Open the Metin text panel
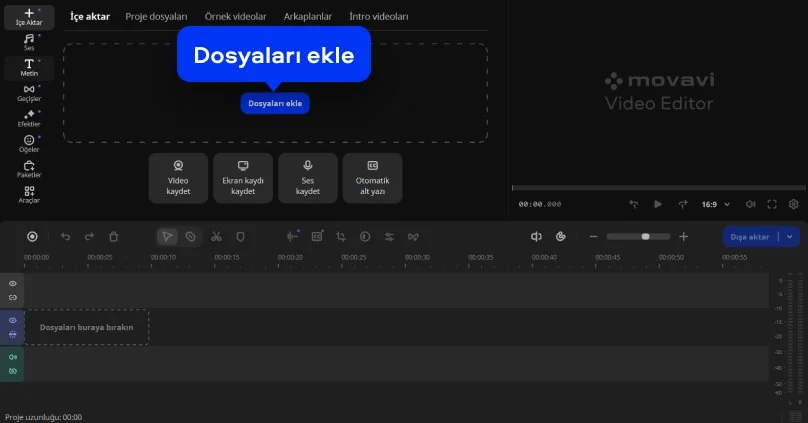The image size is (808, 423). pos(29,67)
